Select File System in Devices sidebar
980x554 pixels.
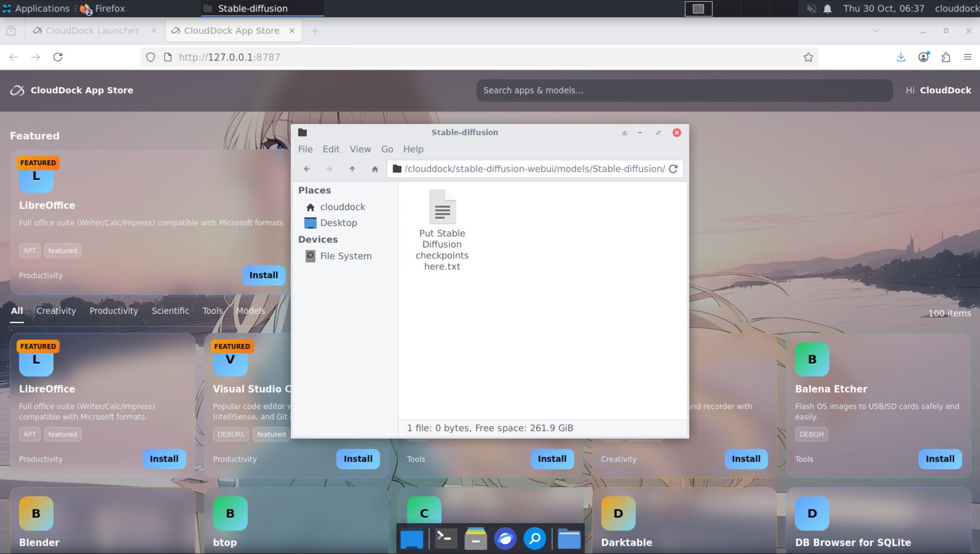(345, 256)
